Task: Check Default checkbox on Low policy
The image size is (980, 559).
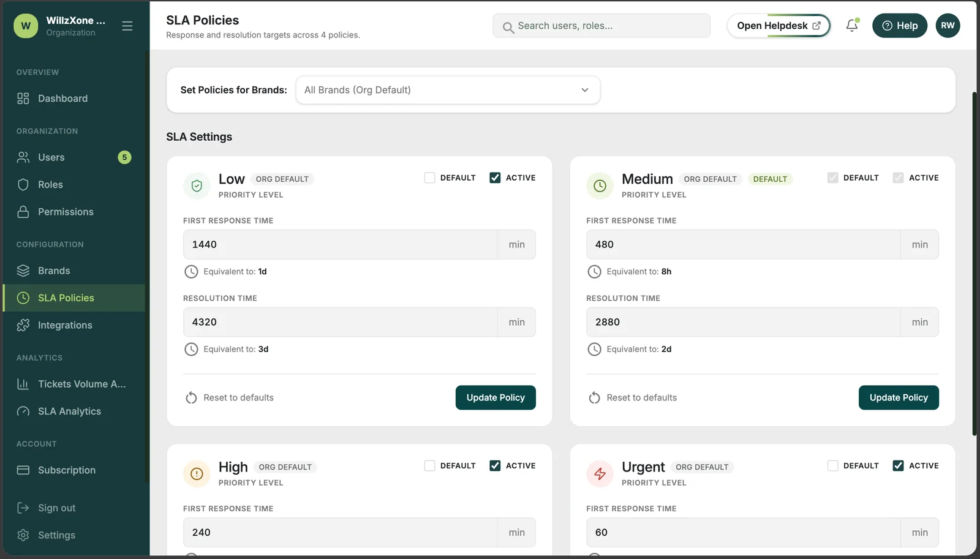Action: 429,178
